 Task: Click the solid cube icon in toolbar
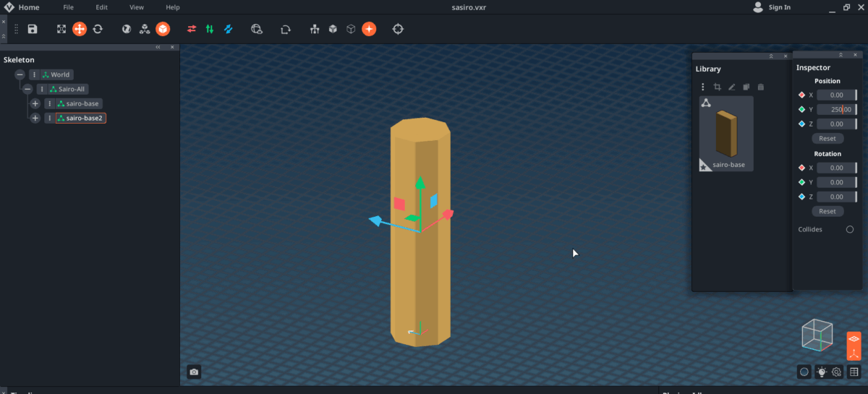tap(333, 29)
